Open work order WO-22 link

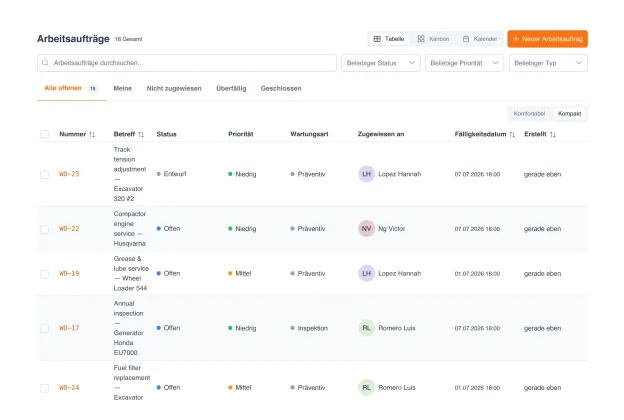point(69,229)
